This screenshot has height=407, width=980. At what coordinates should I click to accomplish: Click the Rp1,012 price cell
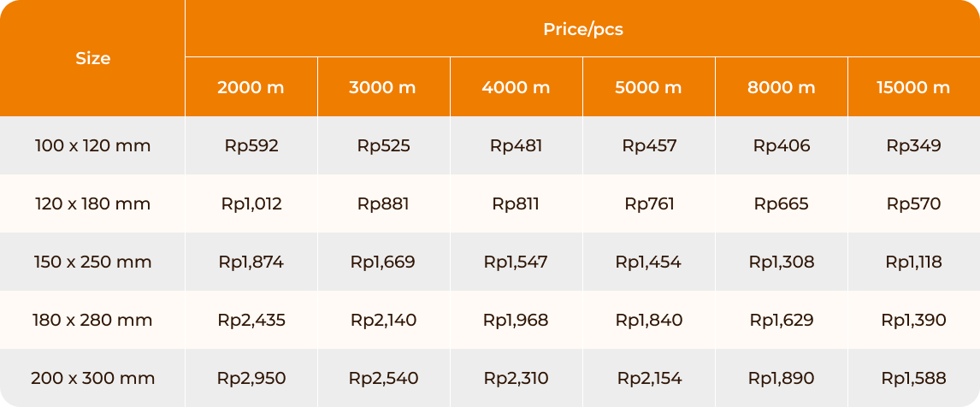[x=251, y=203]
